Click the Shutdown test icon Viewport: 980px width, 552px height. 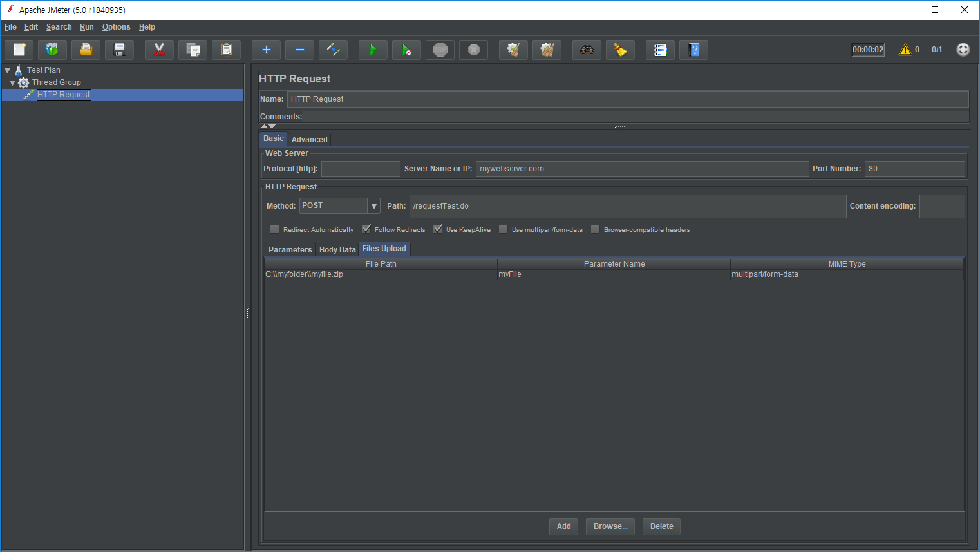tap(474, 50)
